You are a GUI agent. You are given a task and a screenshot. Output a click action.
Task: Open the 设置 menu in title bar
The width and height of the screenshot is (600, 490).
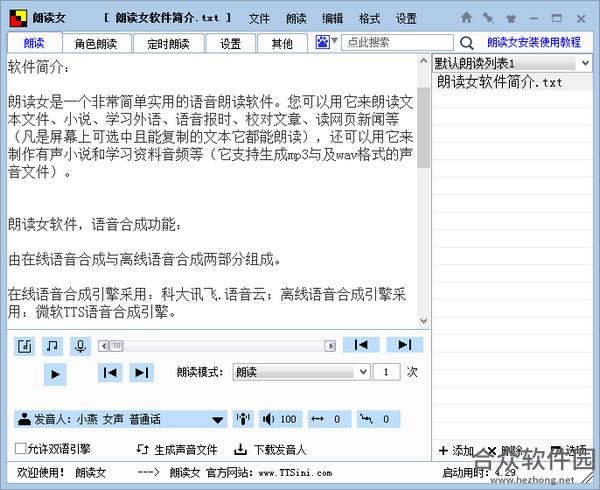pos(406,18)
